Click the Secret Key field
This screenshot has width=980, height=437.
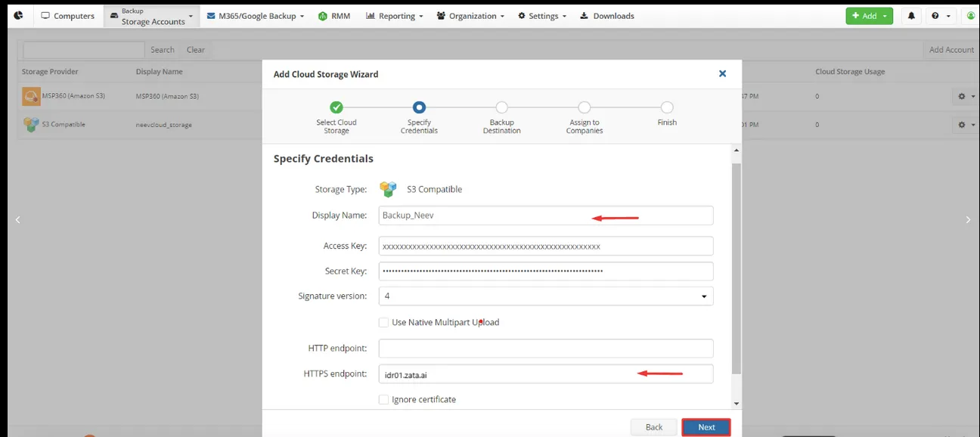click(546, 271)
